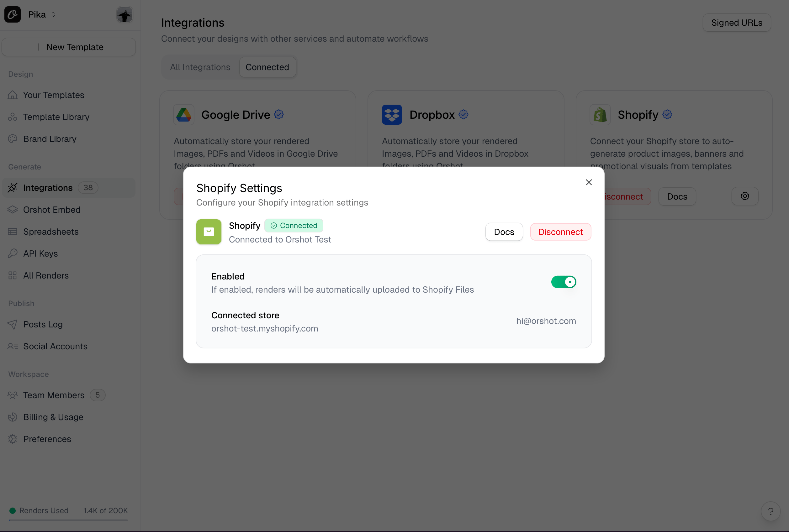This screenshot has height=532, width=789.
Task: Click the red Disconnect button in dialog
Action: pos(560,232)
